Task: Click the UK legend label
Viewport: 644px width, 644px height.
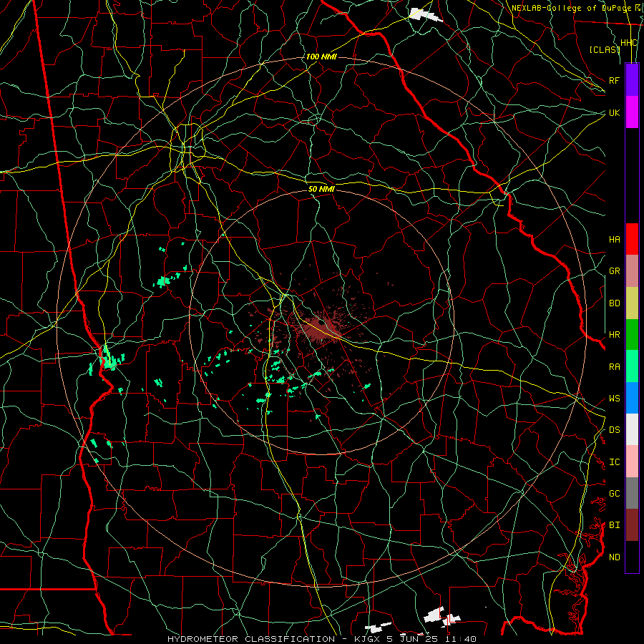Action: (x=614, y=112)
